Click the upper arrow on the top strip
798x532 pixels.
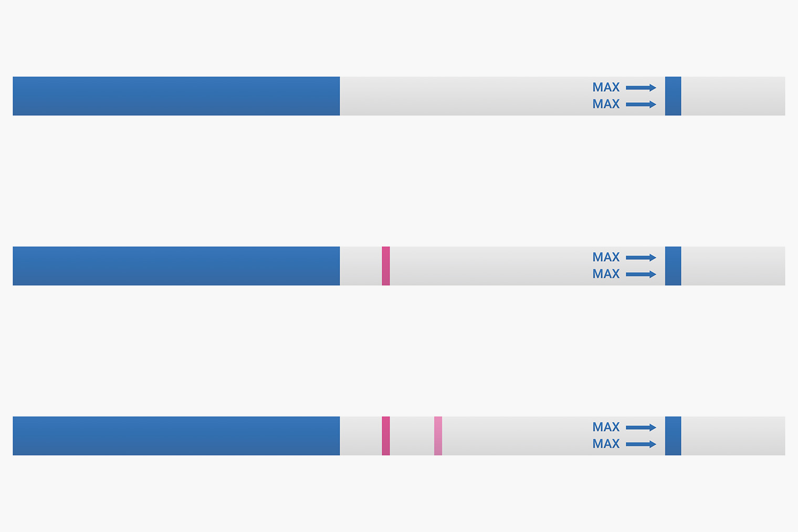(x=641, y=88)
